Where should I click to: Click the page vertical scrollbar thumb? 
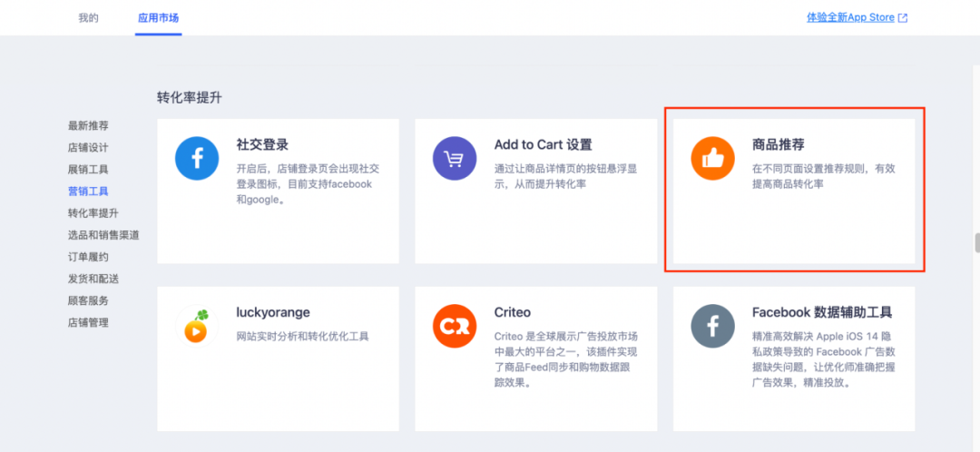click(x=976, y=242)
